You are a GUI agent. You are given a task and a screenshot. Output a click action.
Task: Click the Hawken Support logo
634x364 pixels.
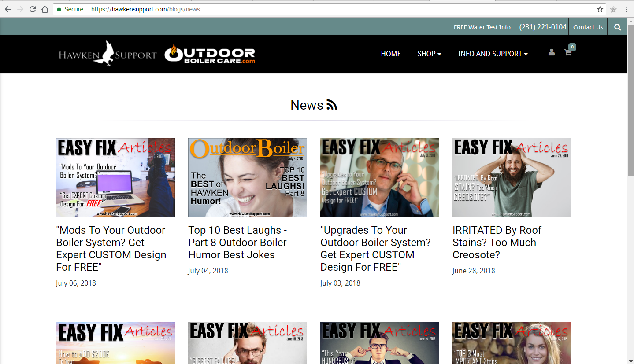pos(108,54)
